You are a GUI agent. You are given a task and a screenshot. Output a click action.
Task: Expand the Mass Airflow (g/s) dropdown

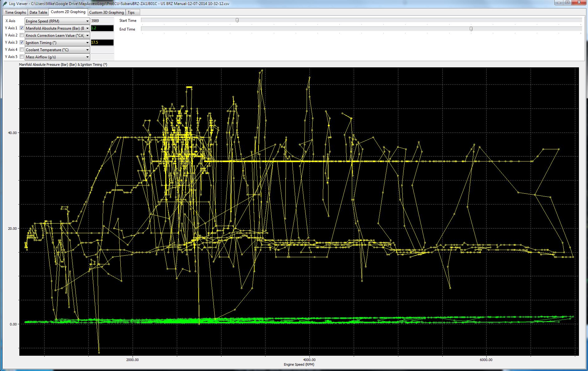pyautogui.click(x=57, y=57)
